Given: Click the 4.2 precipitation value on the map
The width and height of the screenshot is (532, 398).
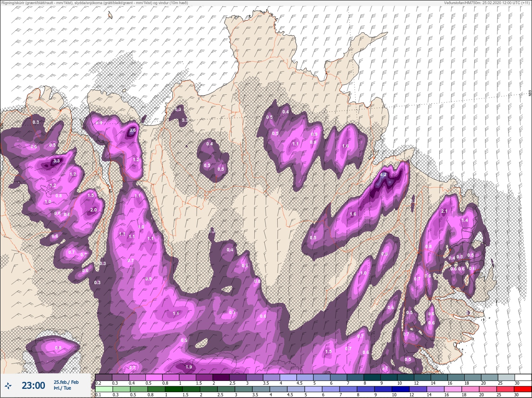Looking at the screenshot, I should [x=384, y=175].
